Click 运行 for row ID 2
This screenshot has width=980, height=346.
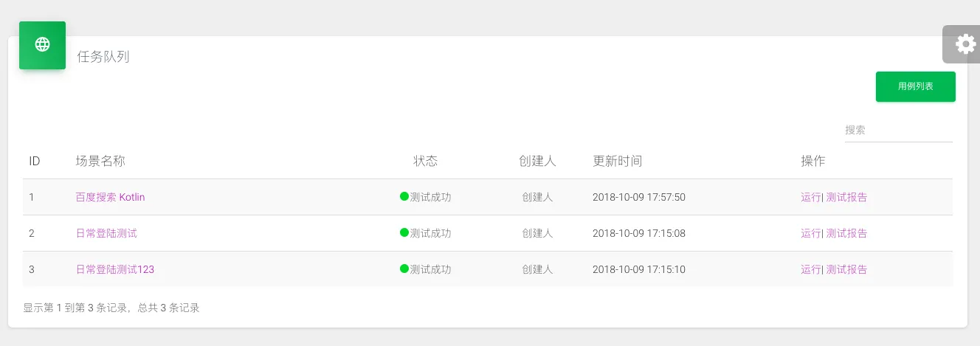810,233
